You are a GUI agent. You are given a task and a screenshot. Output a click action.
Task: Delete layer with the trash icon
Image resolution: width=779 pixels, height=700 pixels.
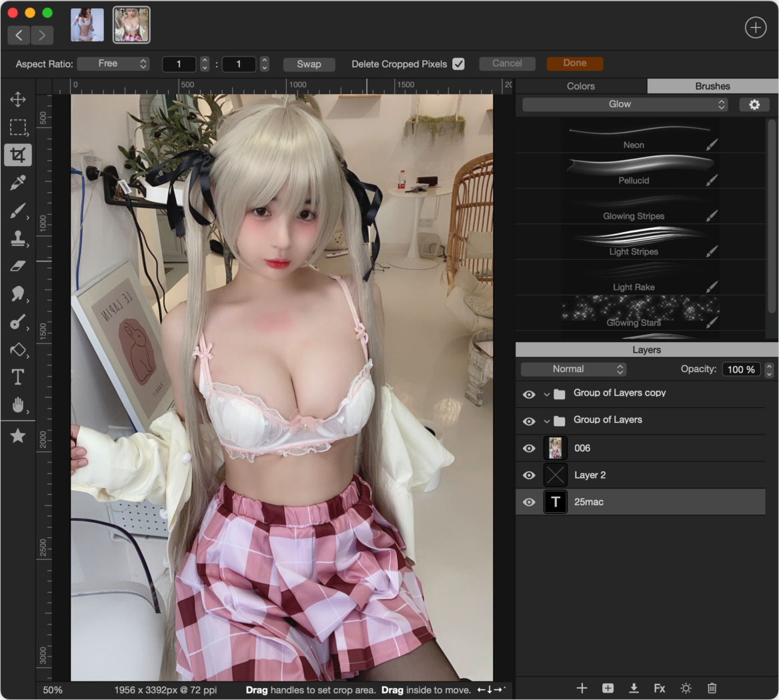pyautogui.click(x=712, y=688)
